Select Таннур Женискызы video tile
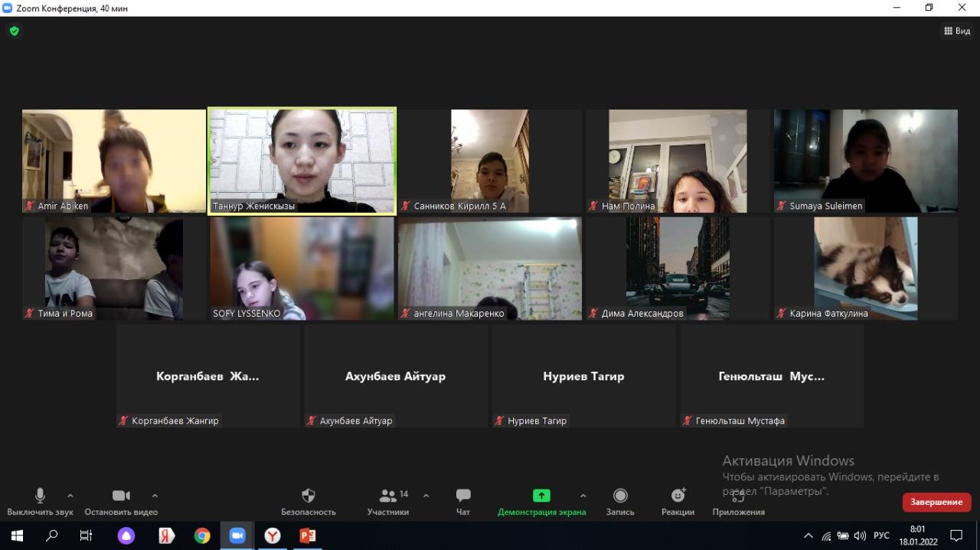This screenshot has width=980, height=550. coord(302,161)
